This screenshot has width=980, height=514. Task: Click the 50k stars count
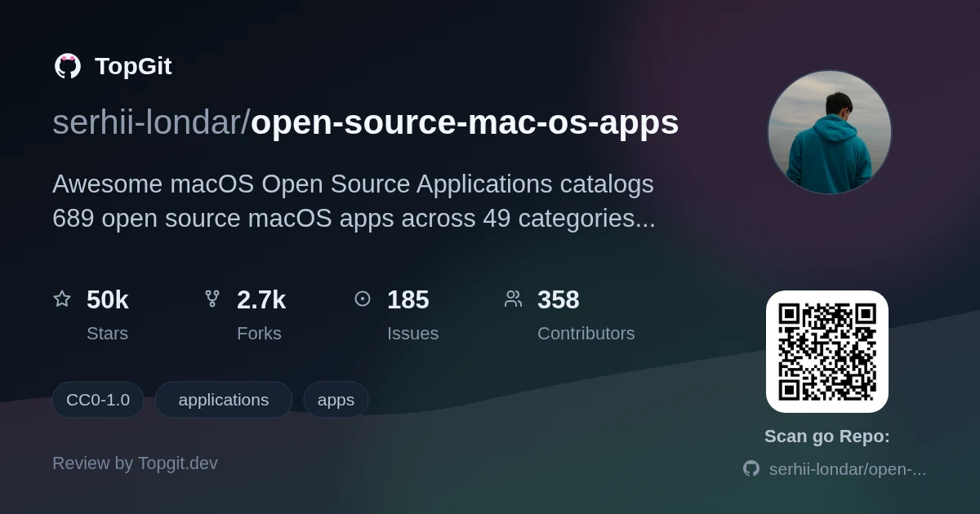pyautogui.click(x=108, y=300)
